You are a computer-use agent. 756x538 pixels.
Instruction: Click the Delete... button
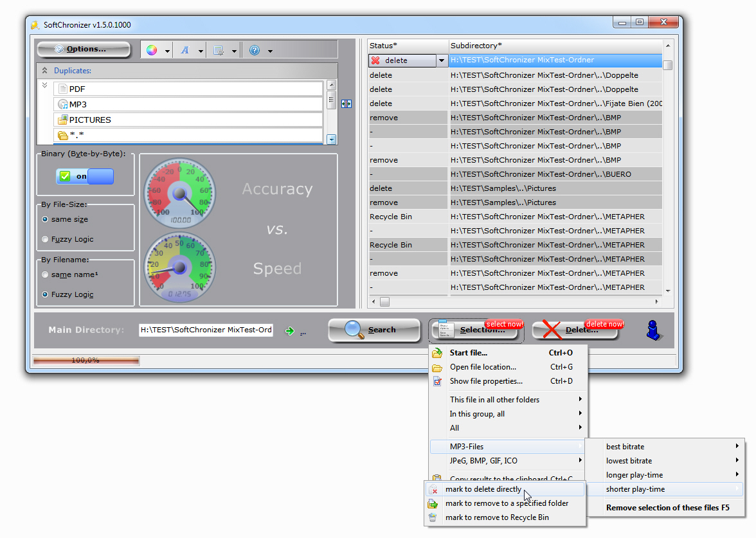577,330
